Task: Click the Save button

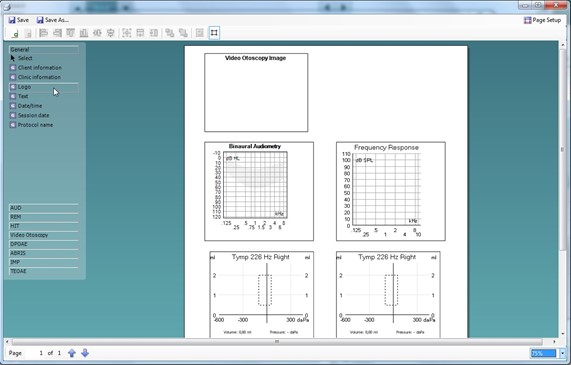Action: point(19,20)
